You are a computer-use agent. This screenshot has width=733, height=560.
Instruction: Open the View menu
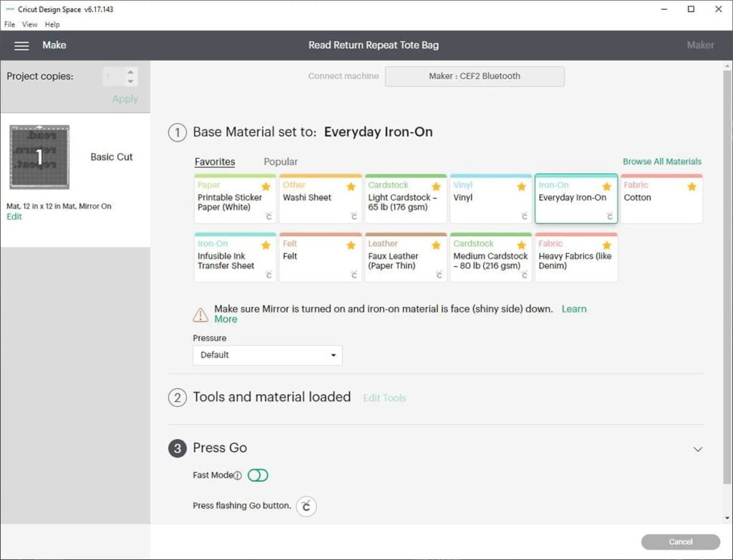[29, 24]
